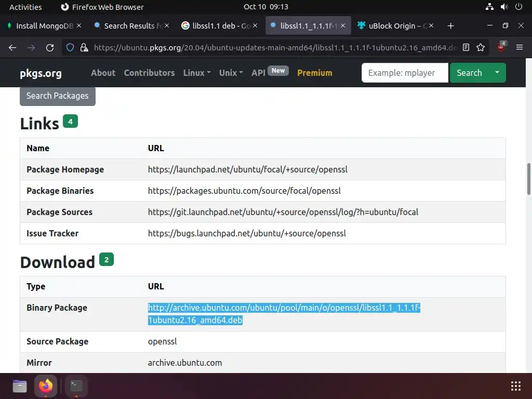
Task: Click the packages.ubuntu.com source URL
Action: point(244,191)
